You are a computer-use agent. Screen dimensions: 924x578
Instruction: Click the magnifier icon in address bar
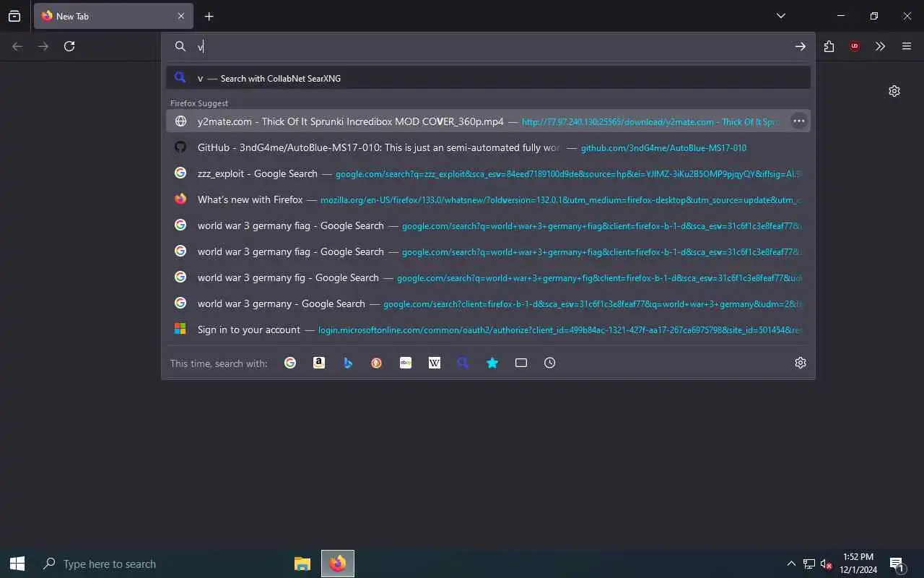tap(180, 46)
